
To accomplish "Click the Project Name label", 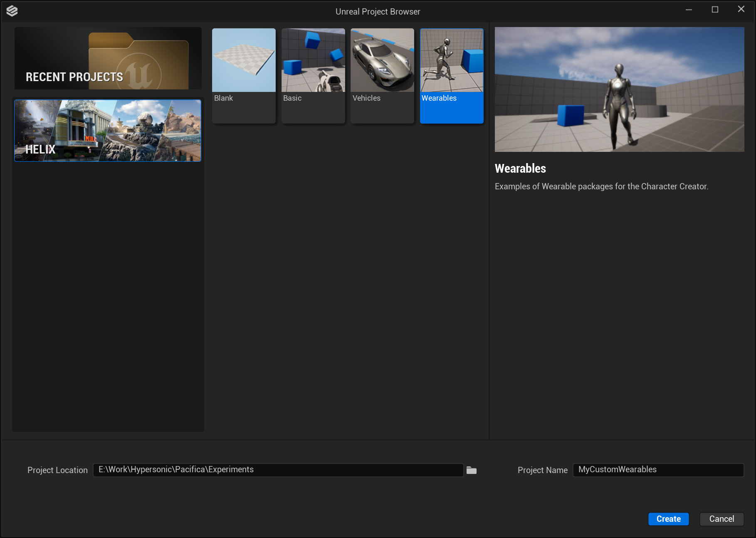I will [542, 470].
